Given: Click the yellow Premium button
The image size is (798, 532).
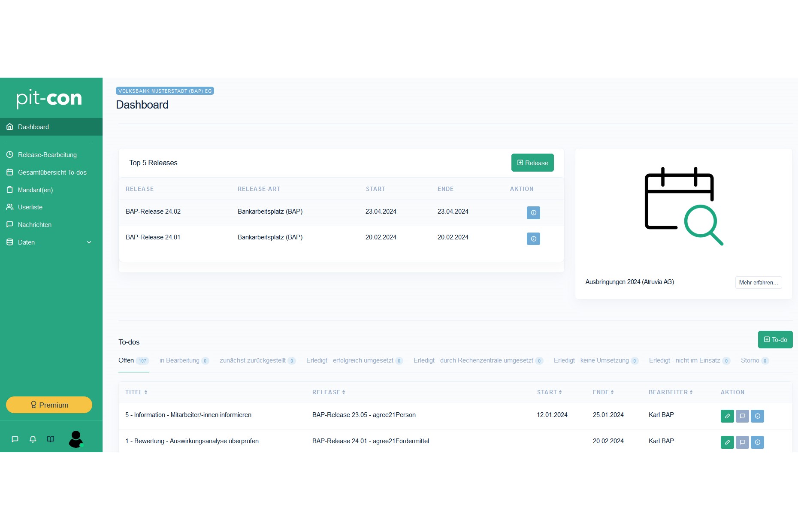Looking at the screenshot, I should [49, 405].
